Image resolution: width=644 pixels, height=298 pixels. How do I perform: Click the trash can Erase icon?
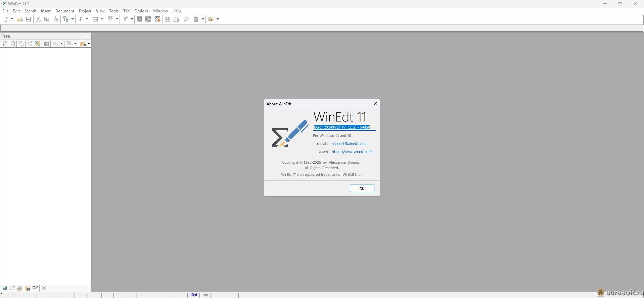click(196, 19)
